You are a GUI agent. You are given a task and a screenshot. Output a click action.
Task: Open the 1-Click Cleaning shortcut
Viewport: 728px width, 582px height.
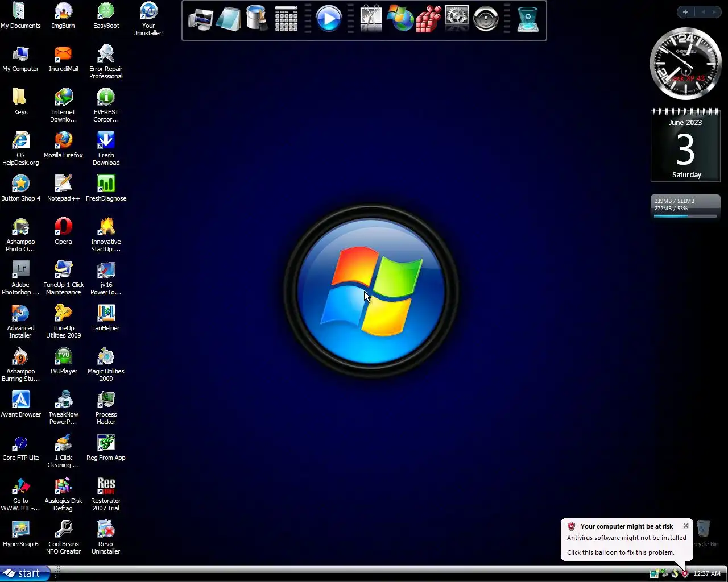[63, 451]
